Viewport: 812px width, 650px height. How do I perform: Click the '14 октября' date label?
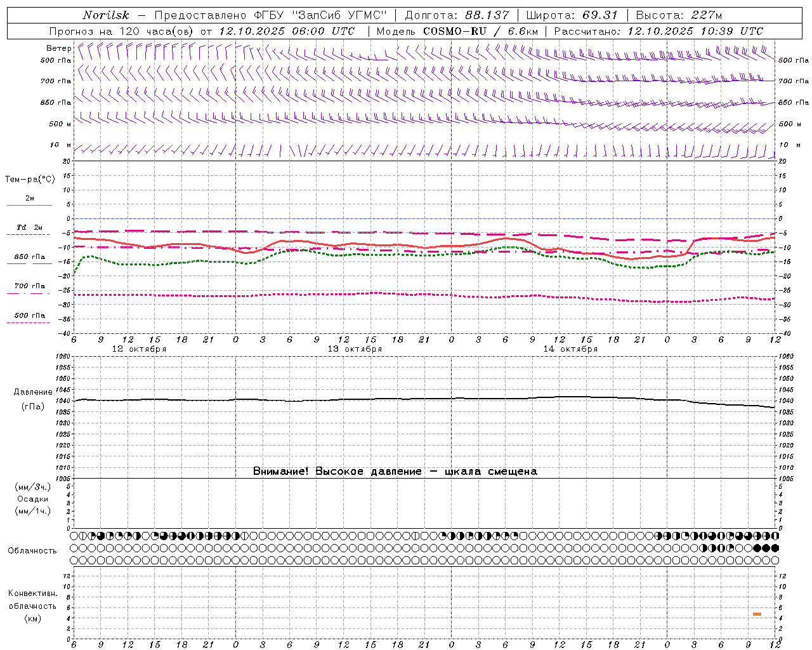(x=570, y=349)
